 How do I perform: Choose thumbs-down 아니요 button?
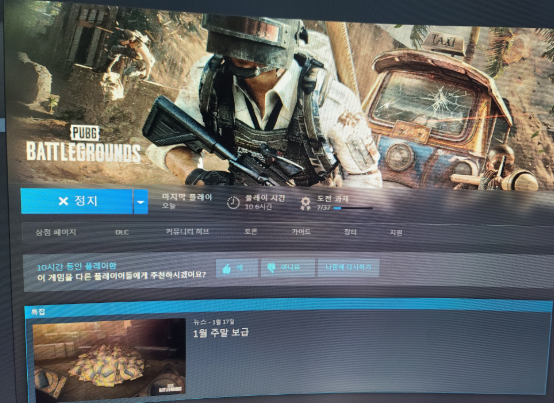[x=288, y=268]
